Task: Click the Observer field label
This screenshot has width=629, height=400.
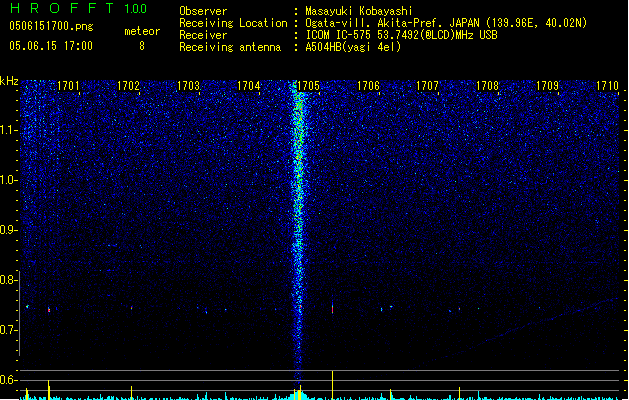Action: (203, 11)
